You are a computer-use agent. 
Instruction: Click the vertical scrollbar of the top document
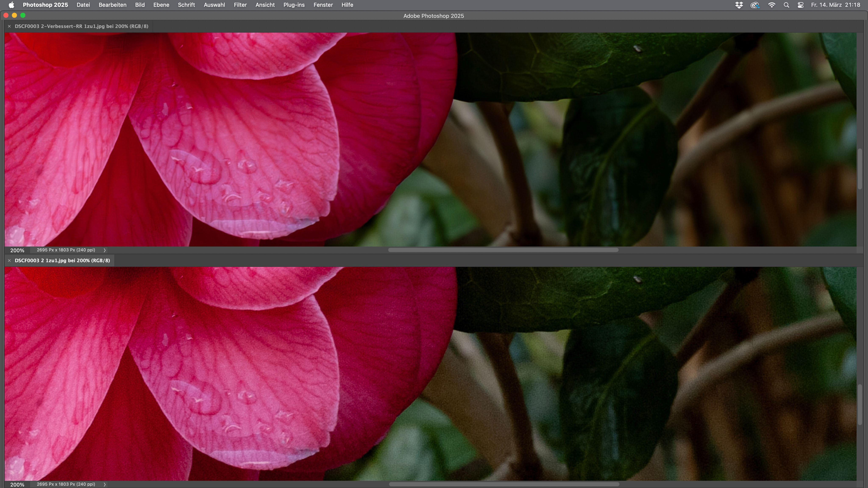tap(860, 169)
